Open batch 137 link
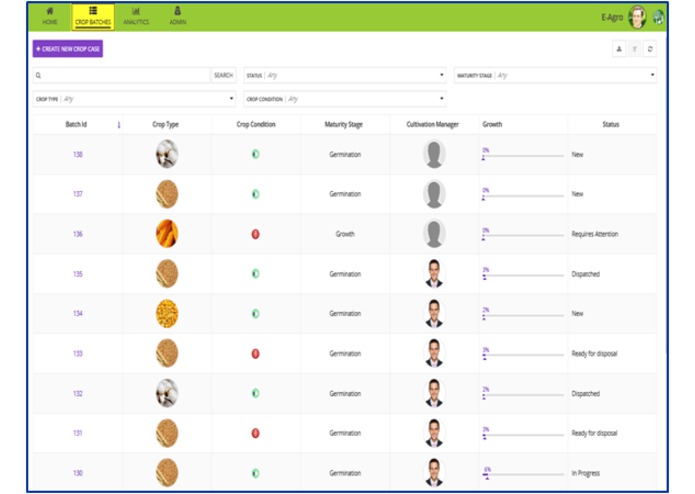 point(78,194)
